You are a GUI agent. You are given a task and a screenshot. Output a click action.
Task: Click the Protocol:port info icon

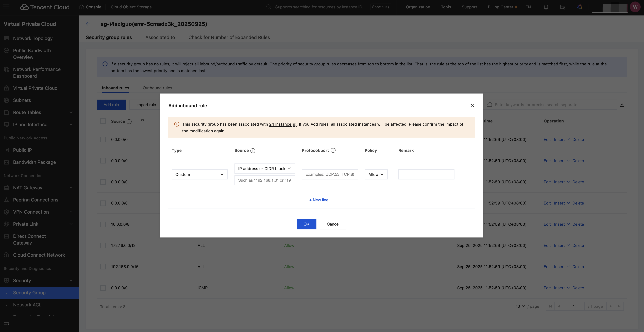333,150
